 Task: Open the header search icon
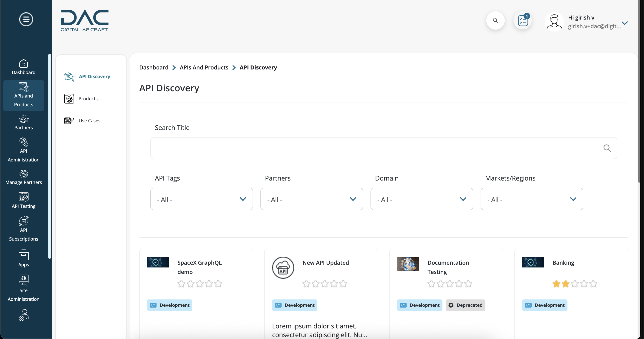tap(495, 20)
